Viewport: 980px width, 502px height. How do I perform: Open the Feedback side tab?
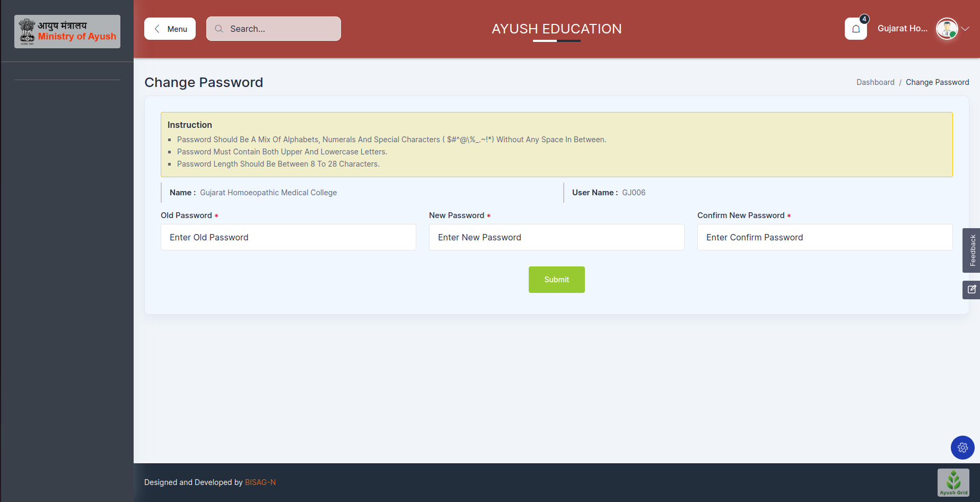[972, 250]
